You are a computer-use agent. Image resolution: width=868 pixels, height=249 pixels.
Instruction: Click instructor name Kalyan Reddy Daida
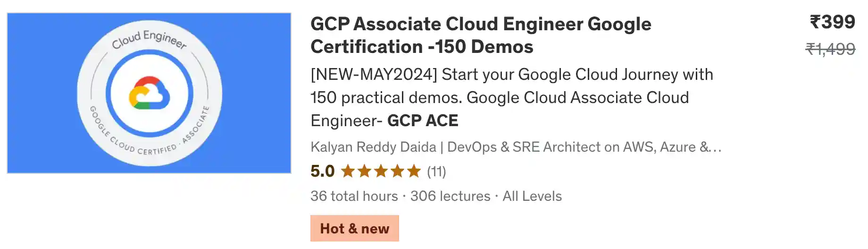373,147
